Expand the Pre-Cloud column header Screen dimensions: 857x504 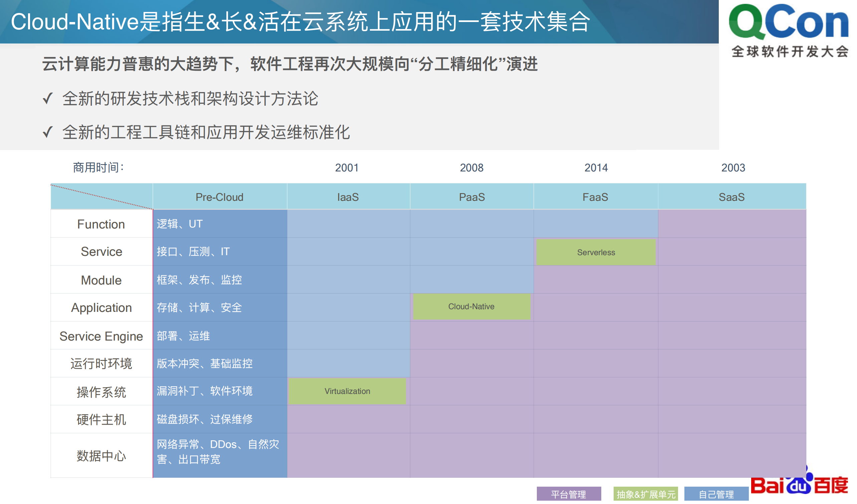(x=219, y=197)
